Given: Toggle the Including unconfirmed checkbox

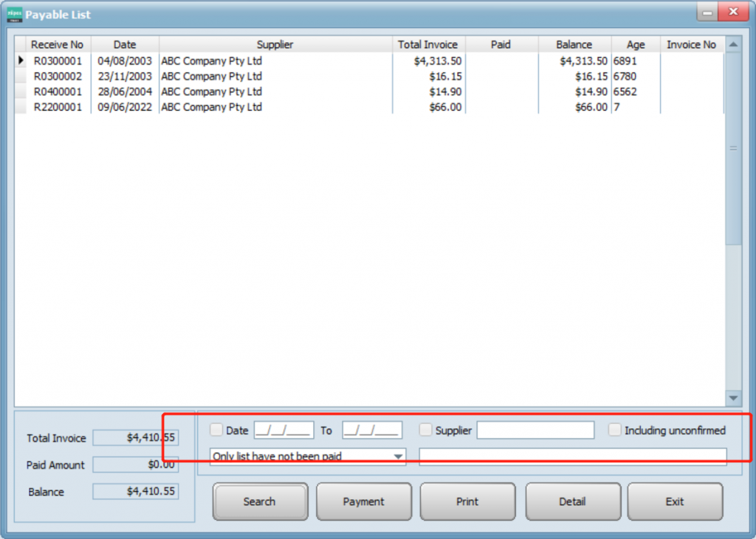Looking at the screenshot, I should [x=615, y=430].
